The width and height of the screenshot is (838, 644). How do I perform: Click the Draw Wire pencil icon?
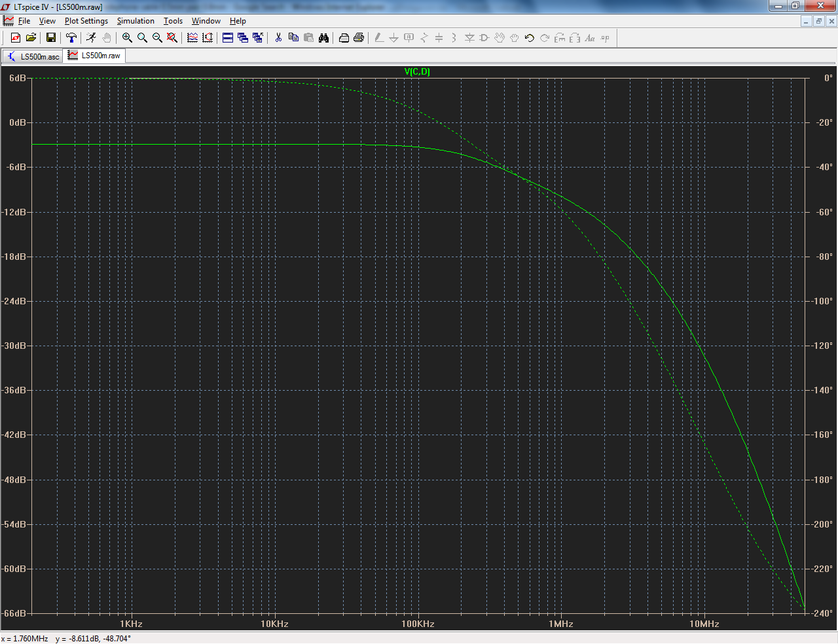[x=379, y=38]
